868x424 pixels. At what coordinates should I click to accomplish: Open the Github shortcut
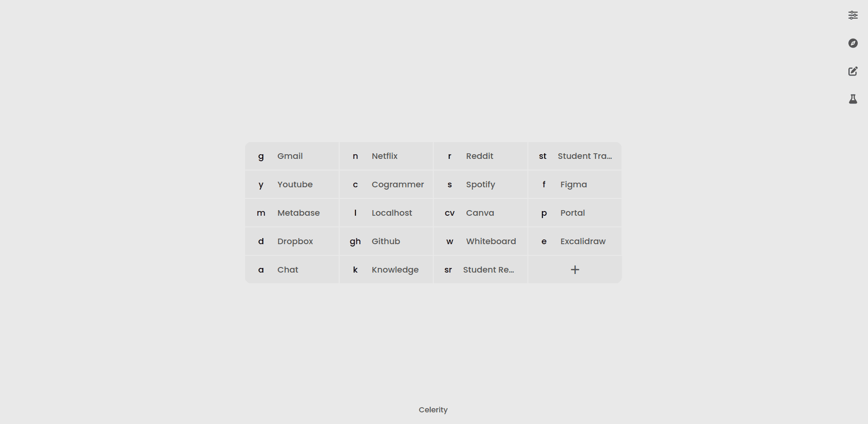tap(386, 241)
